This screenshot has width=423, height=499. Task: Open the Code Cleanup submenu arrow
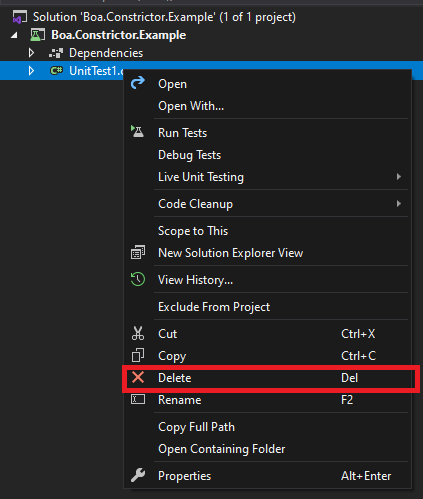(398, 204)
